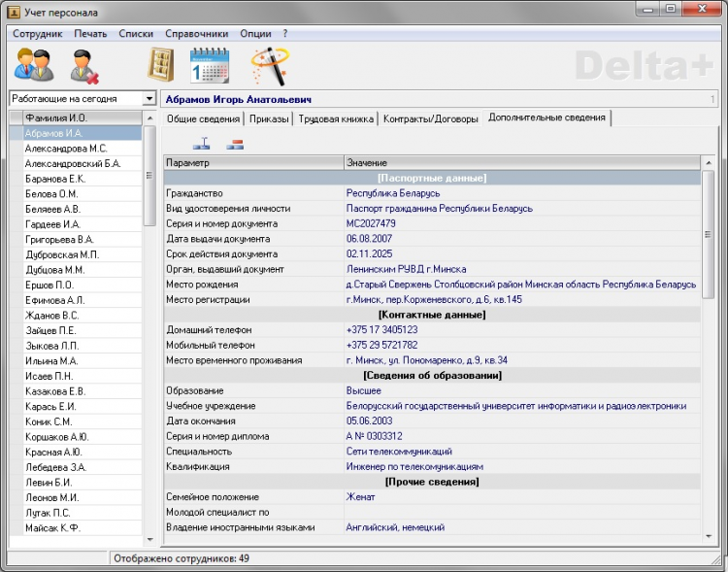The image size is (728, 572).
Task: Click the [Прочие сведения] section header
Action: (x=432, y=482)
